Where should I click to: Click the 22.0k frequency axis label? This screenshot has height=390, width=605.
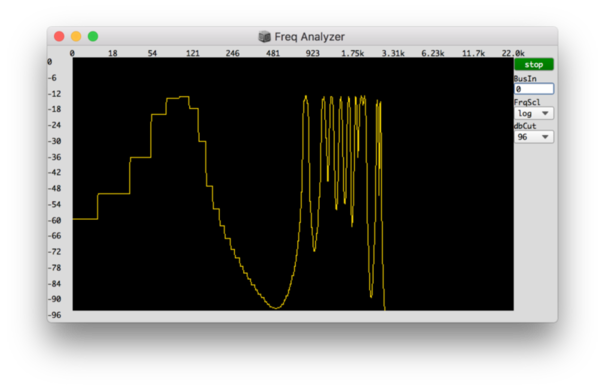point(513,53)
